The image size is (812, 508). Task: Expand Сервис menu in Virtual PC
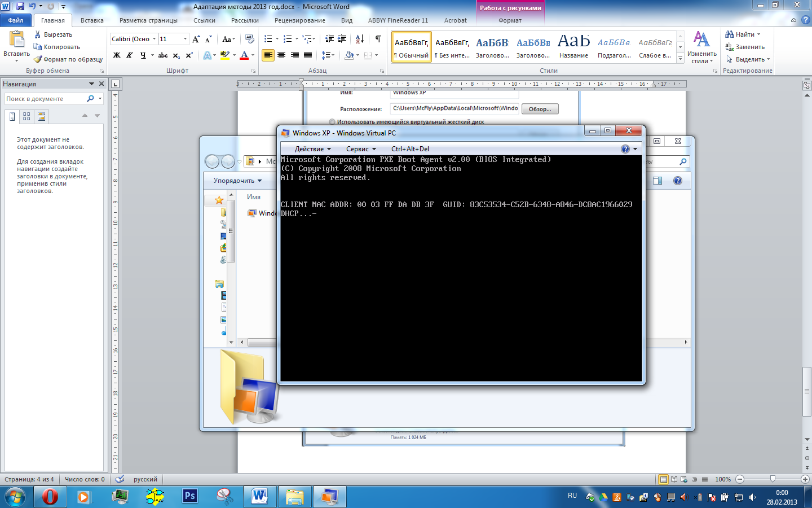(361, 149)
